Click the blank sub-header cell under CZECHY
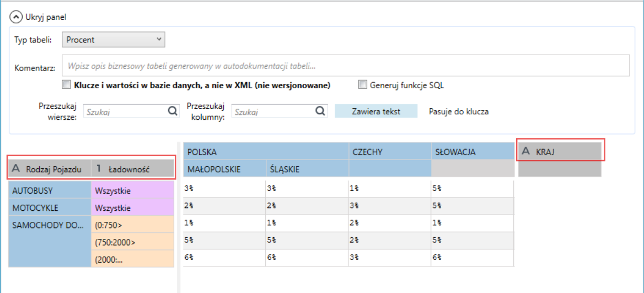 (x=390, y=169)
